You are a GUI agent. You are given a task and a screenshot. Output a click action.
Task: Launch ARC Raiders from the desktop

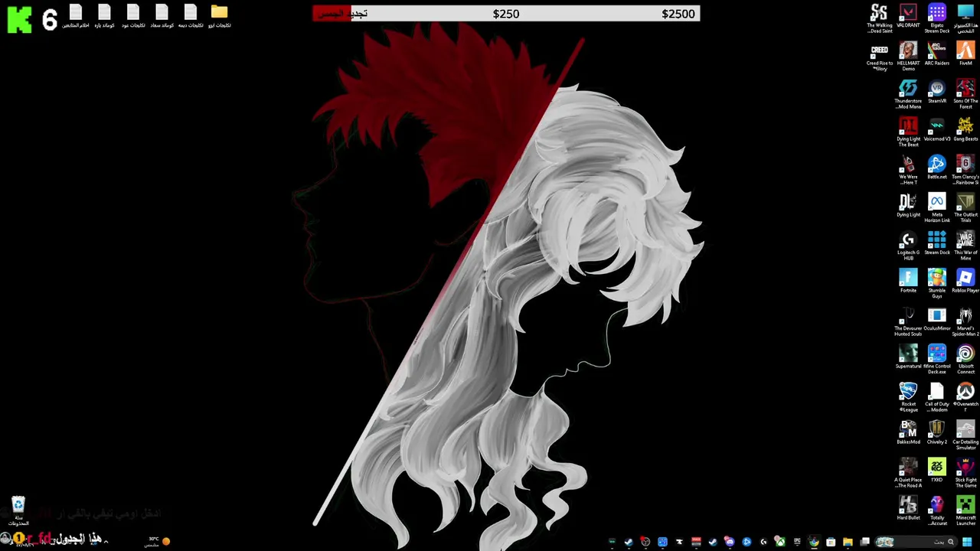coord(937,54)
